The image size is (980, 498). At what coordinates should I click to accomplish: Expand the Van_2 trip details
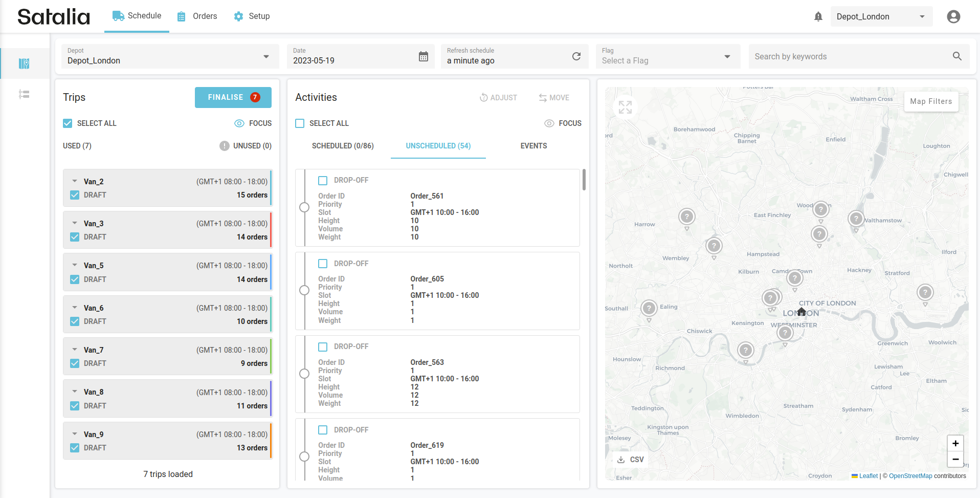[75, 181]
